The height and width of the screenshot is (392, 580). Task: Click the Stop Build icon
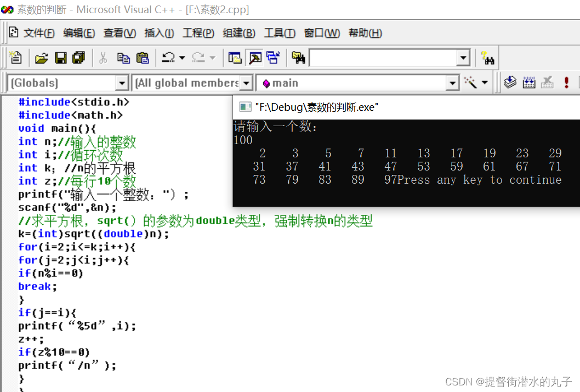pyautogui.click(x=548, y=82)
